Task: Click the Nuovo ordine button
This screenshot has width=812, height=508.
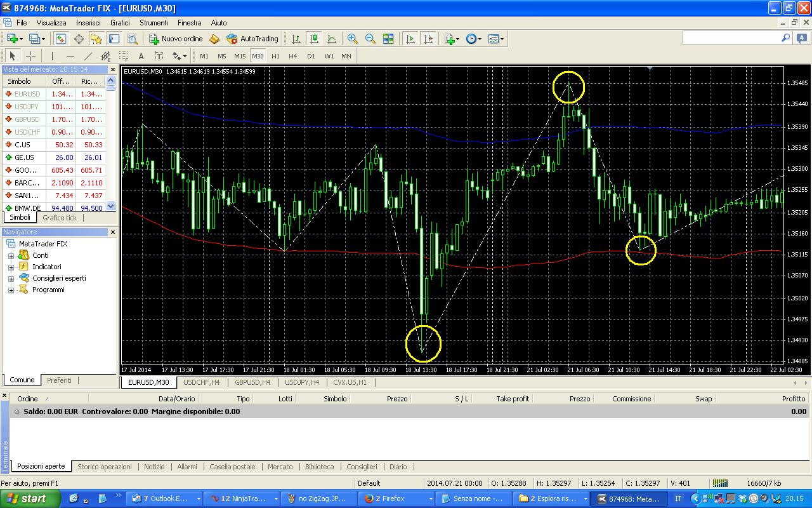Action: (x=176, y=39)
